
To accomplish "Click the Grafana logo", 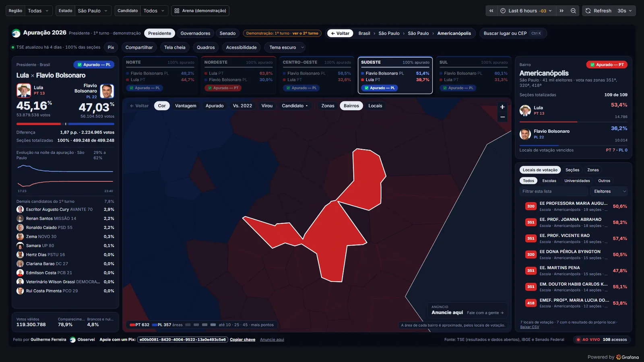I will click(x=627, y=357).
